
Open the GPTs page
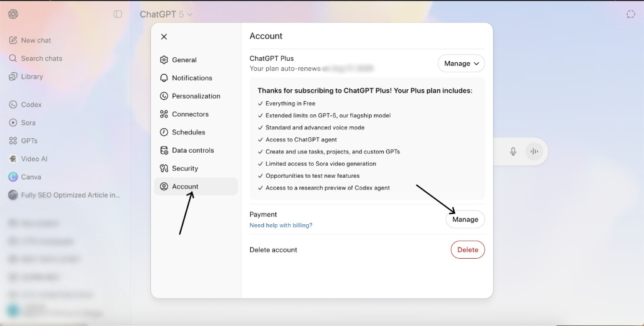coord(23,141)
